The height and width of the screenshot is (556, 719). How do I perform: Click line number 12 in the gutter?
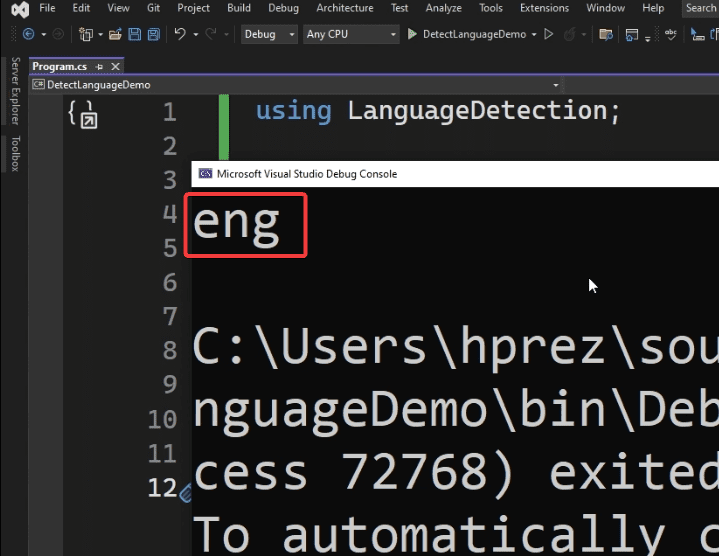pyautogui.click(x=162, y=488)
